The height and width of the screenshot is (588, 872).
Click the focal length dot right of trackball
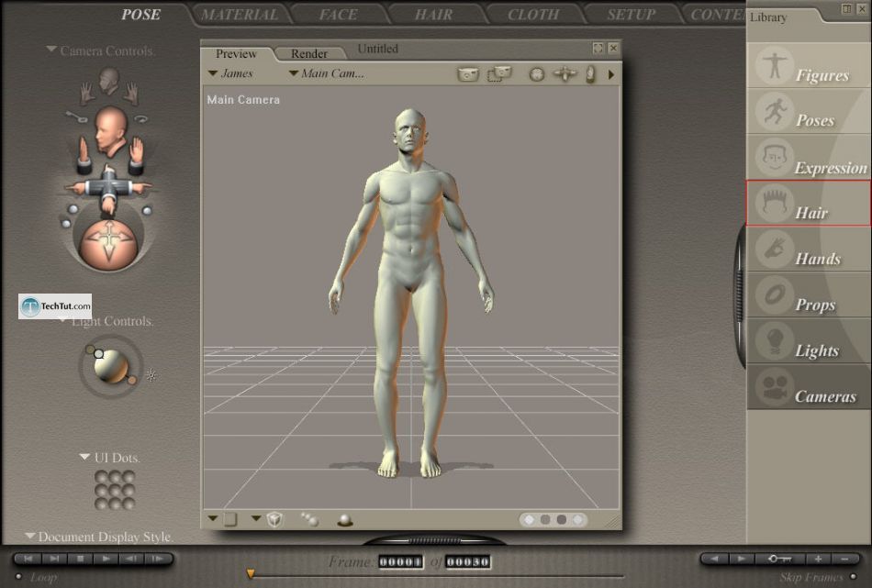(147, 211)
